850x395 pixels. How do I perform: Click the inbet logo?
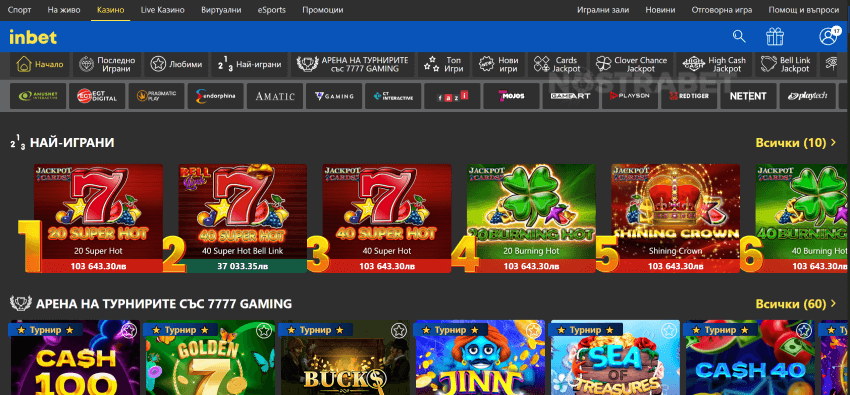point(33,37)
